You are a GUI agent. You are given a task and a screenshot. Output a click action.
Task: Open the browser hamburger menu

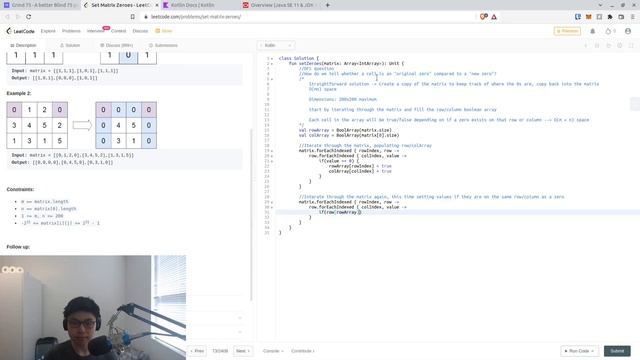tap(632, 17)
